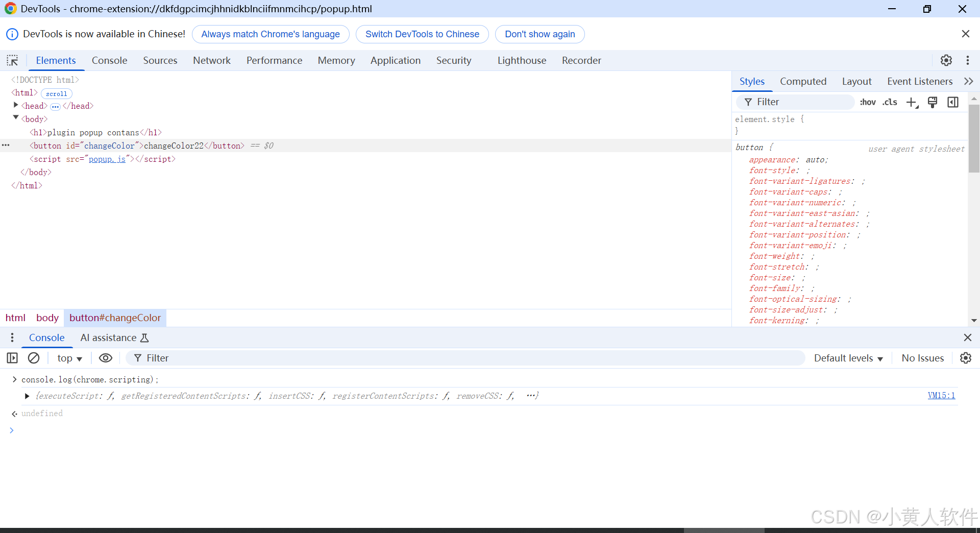Viewport: 980px width, 533px height.
Task: Select html in the breadcrumb bar
Action: [x=15, y=318]
